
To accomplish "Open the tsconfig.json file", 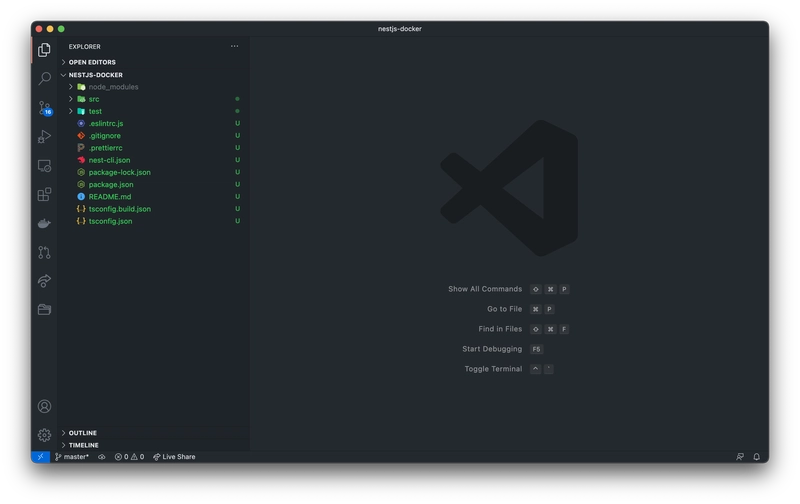I will coord(153,221).
